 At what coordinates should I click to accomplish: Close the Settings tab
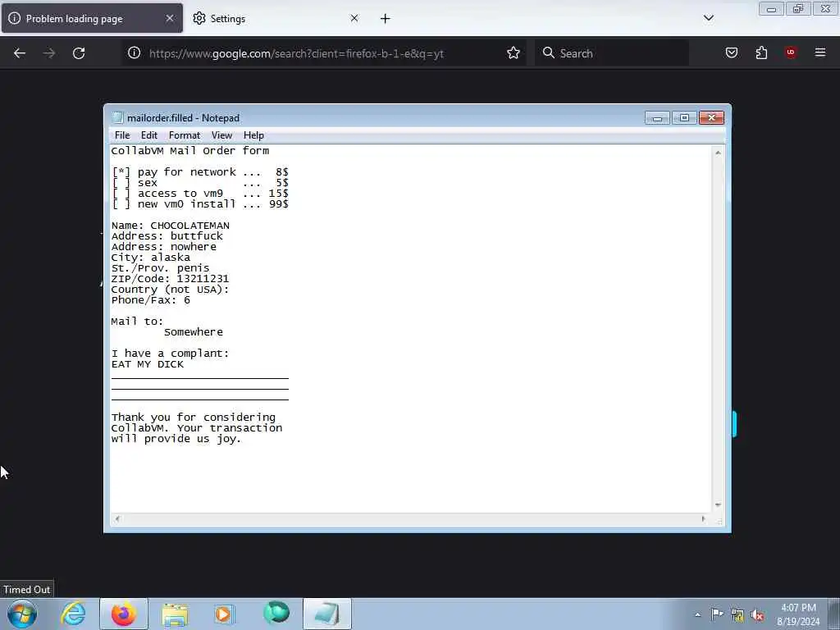coord(354,18)
